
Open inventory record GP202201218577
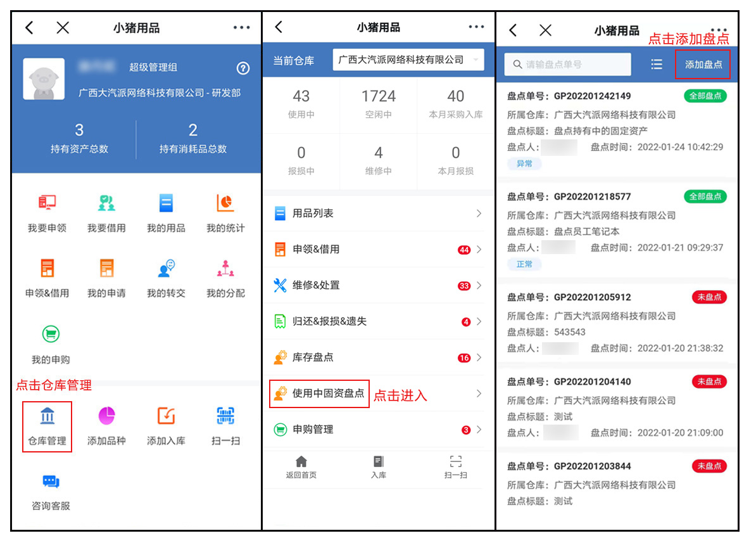click(617, 231)
